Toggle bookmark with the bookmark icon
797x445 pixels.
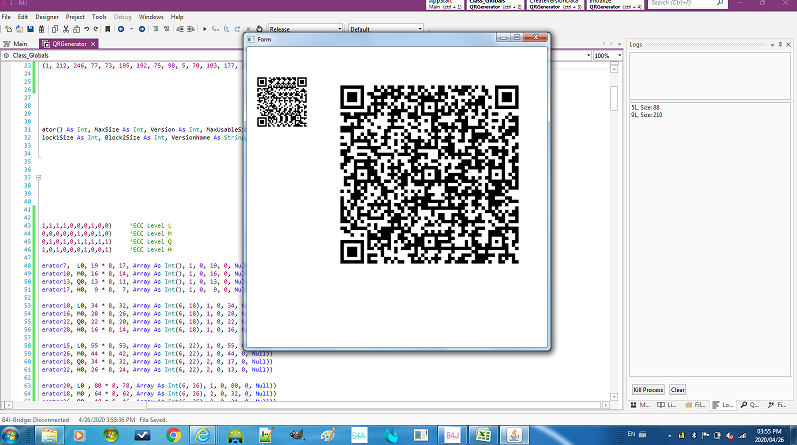tap(107, 29)
